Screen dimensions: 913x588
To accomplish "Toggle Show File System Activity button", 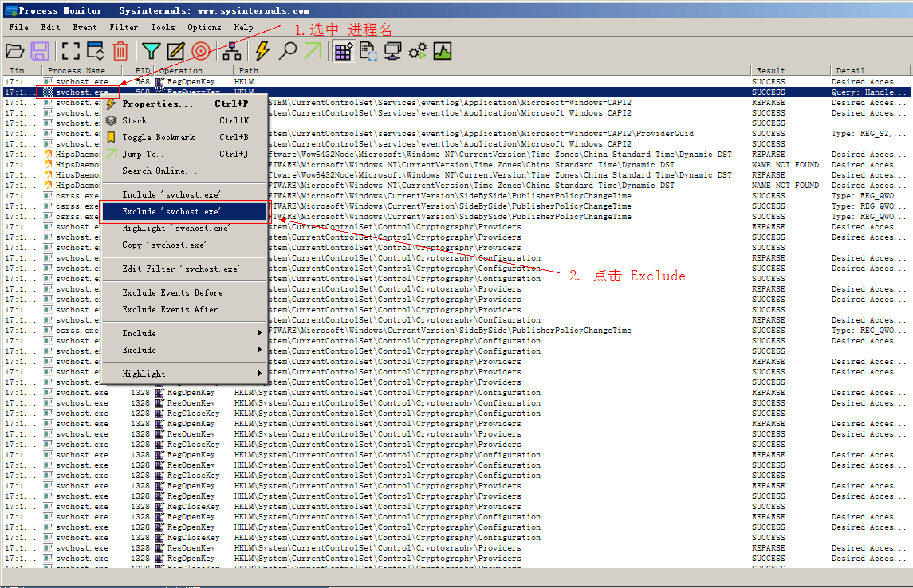I will pyautogui.click(x=368, y=51).
